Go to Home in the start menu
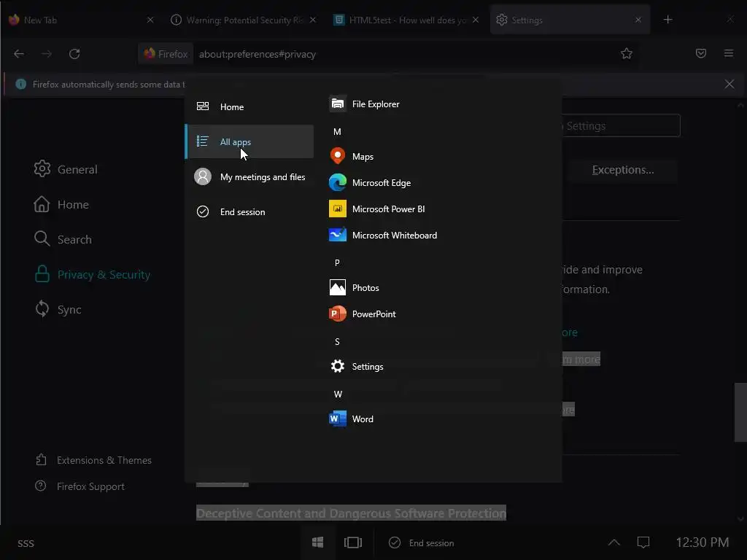This screenshot has height=560, width=747. pyautogui.click(x=249, y=106)
